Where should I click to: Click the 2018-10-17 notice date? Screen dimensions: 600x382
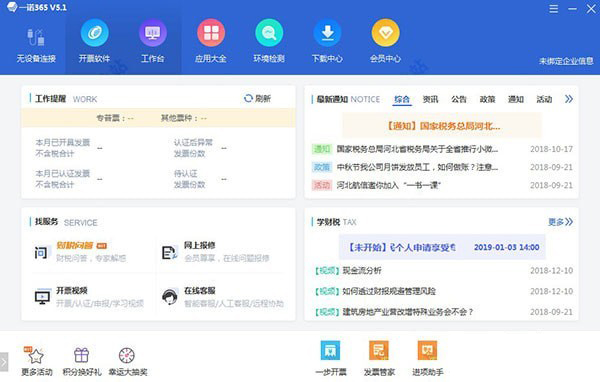(551, 149)
